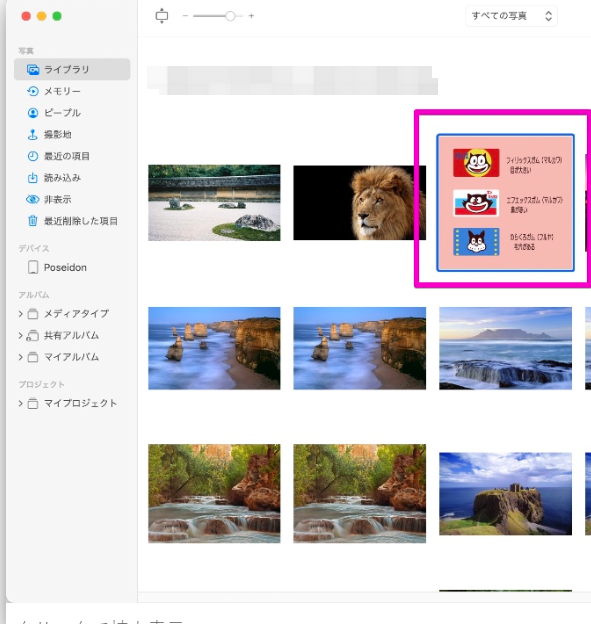Click the マイプロジェクト folder icon
The height and width of the screenshot is (624, 591).
[33, 404]
